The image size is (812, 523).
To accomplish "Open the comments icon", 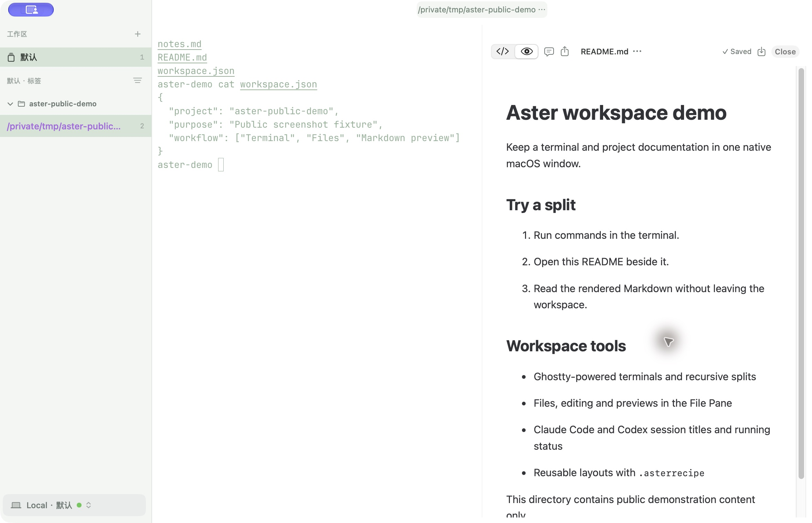I will 549,52.
